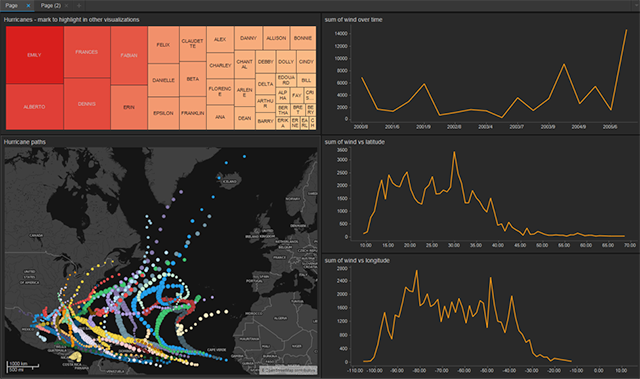Mark the DANNY hurricane tile

248,38
